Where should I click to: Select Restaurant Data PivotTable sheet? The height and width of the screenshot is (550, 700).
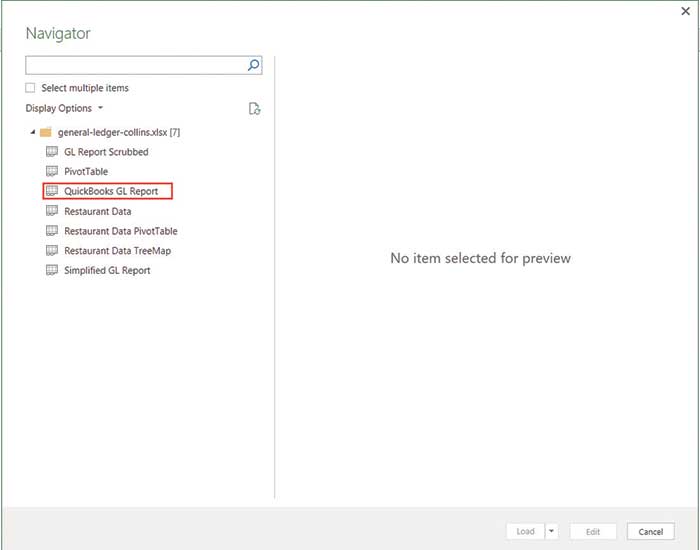pyautogui.click(x=121, y=231)
